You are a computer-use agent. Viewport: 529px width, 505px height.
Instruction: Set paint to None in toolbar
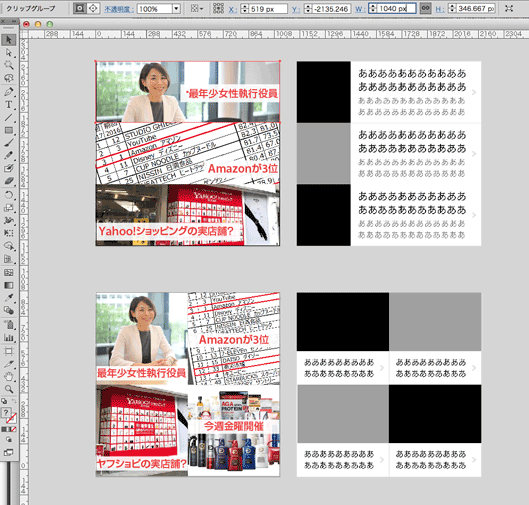14,429
